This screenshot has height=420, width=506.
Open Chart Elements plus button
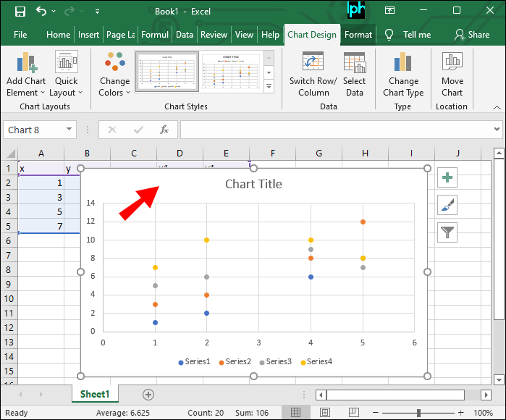(x=447, y=178)
